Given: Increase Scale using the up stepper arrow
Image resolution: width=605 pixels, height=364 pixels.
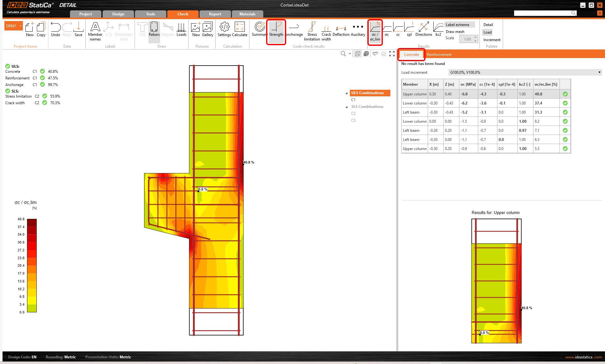Looking at the screenshot, I should 476,37.
